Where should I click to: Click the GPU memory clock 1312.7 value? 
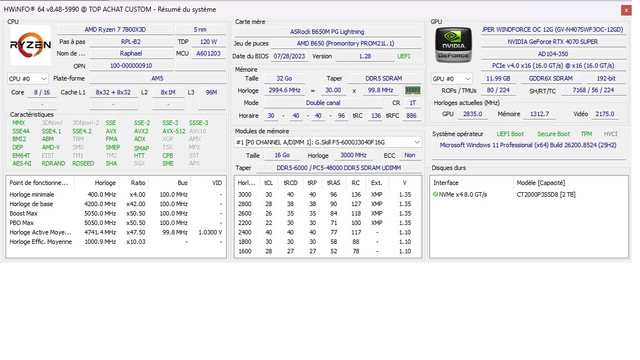[539, 114]
